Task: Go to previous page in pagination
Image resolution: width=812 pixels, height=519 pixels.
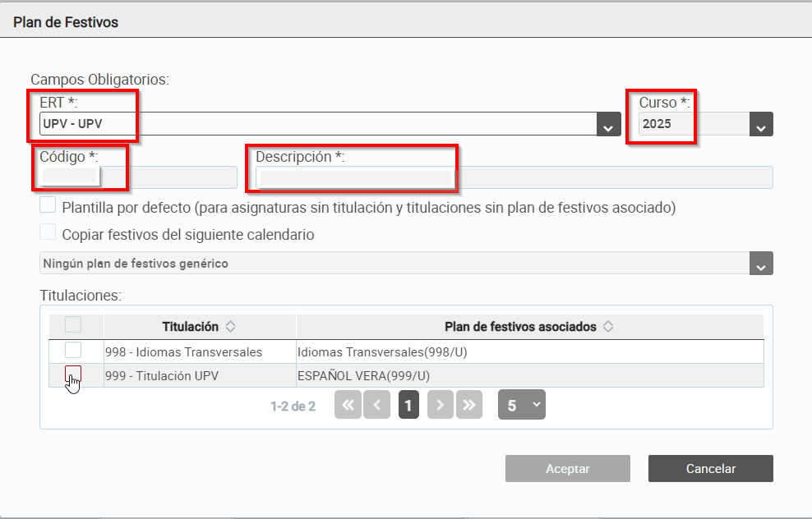Action: click(x=377, y=405)
